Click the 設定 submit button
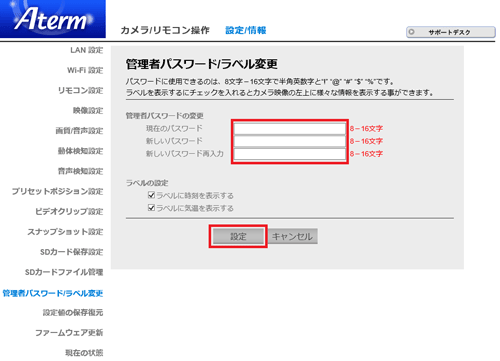 pos(238,236)
